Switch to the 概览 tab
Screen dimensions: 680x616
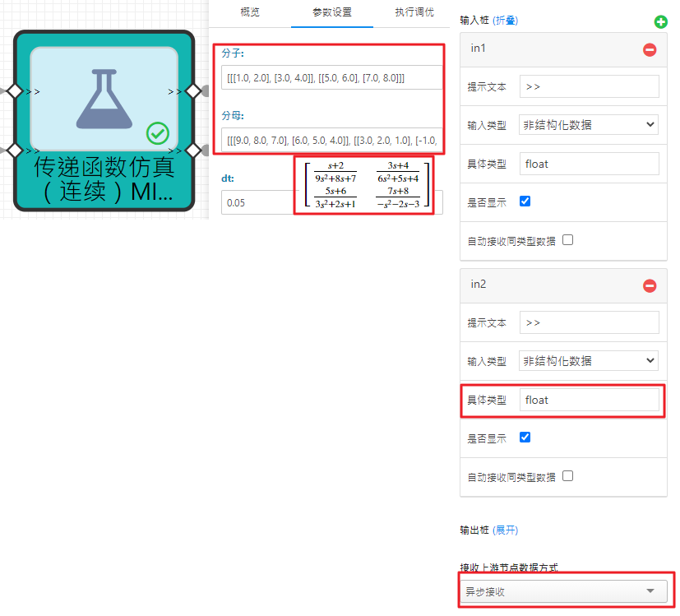tap(251, 12)
